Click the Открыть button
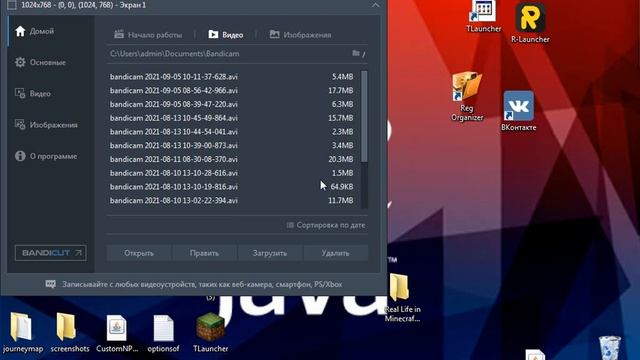This screenshot has width=640, height=360. pos(139,253)
